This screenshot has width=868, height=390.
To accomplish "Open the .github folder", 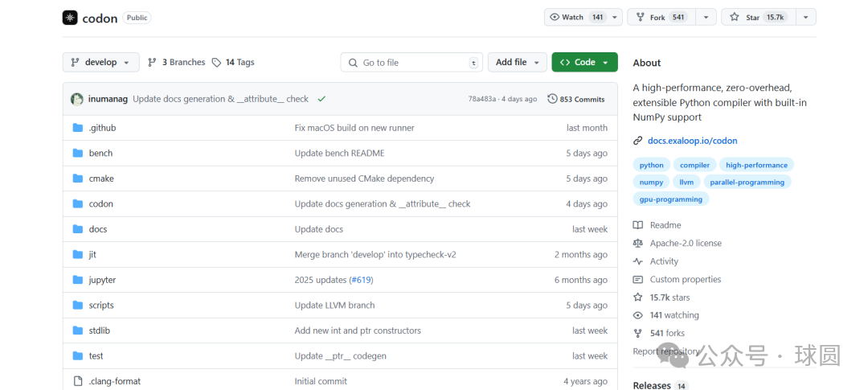I will click(102, 128).
